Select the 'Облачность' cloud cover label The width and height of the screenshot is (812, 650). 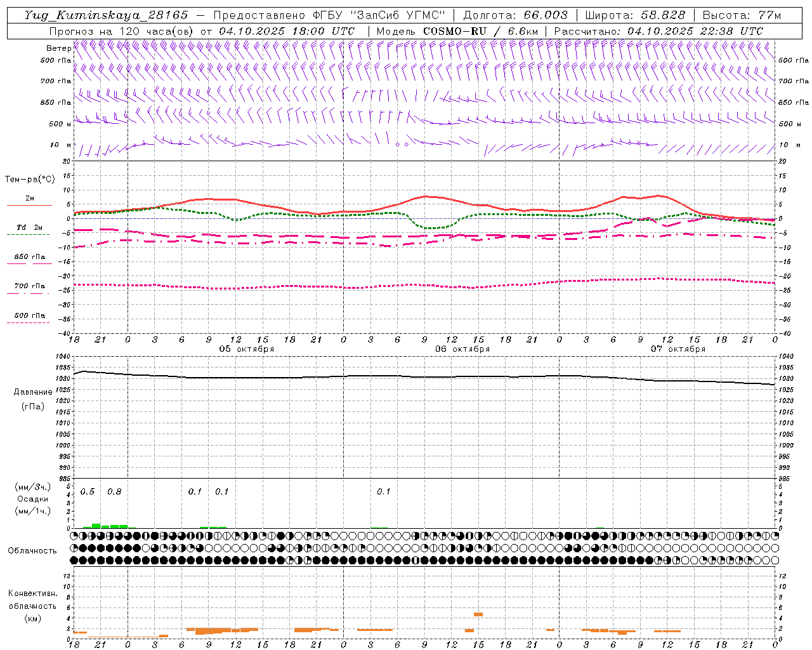tap(32, 551)
